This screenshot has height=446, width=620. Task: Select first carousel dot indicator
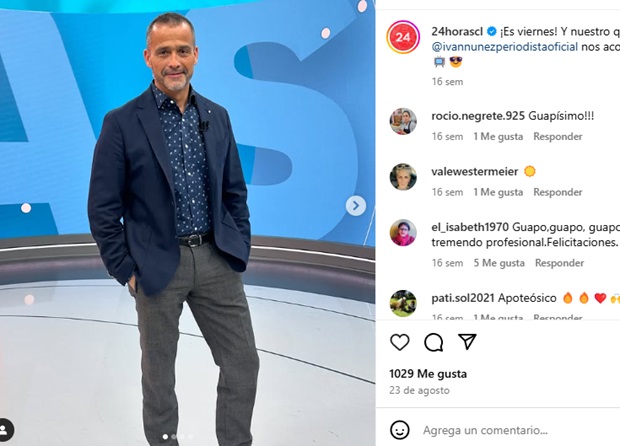coord(165,437)
